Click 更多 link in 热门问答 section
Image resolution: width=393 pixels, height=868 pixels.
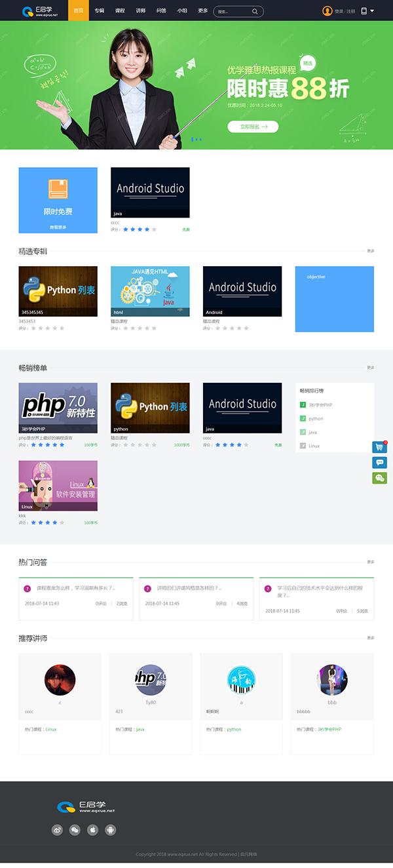371,562
